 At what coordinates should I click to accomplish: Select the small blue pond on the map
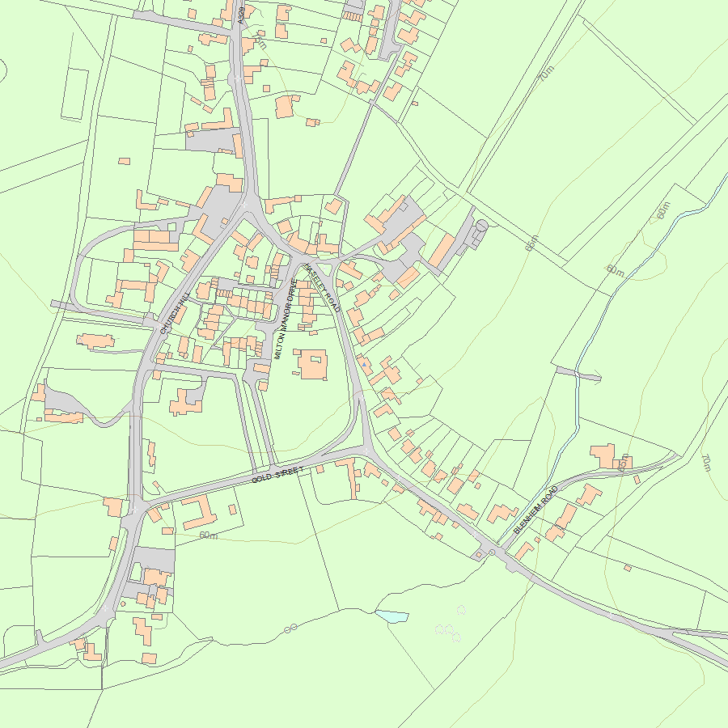click(392, 616)
